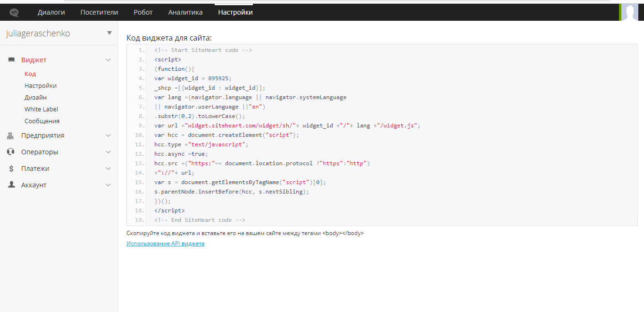Open the Использование API виджета link
This screenshot has width=644, height=312.
pos(165,244)
